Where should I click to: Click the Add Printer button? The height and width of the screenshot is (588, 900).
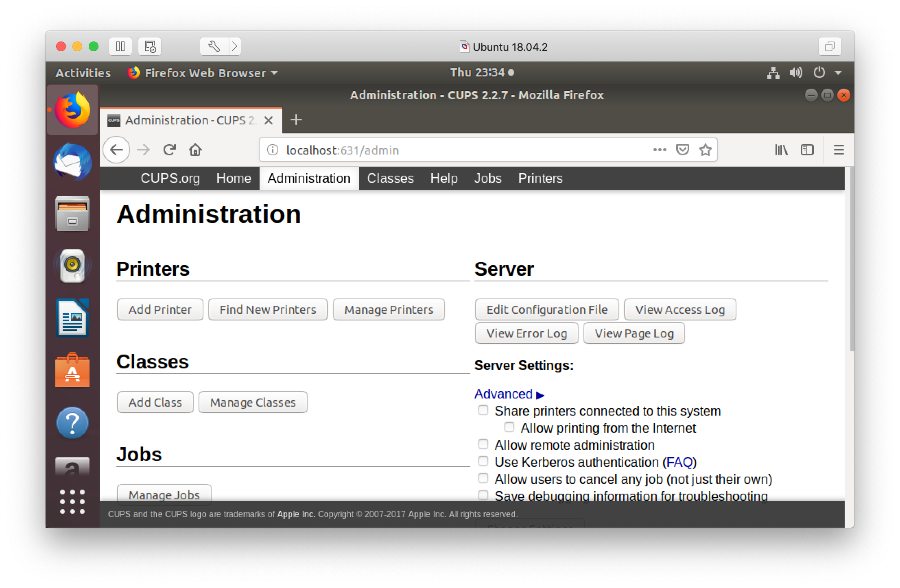pyautogui.click(x=160, y=310)
